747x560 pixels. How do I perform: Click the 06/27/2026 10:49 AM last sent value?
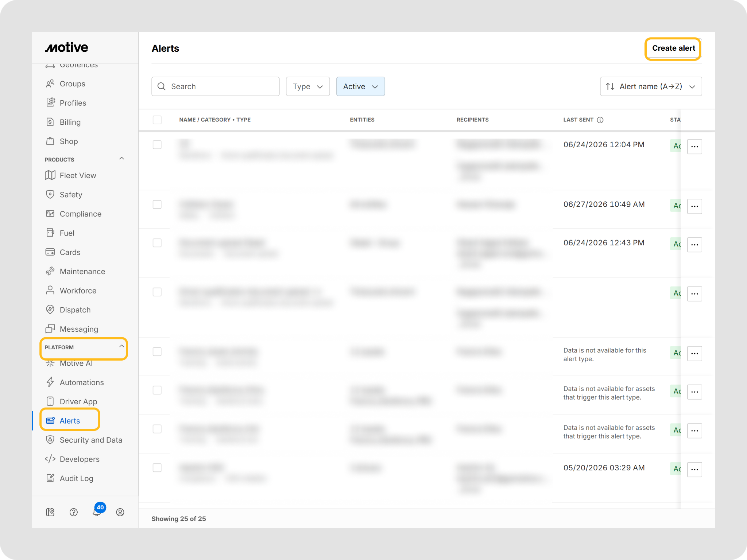coord(604,204)
